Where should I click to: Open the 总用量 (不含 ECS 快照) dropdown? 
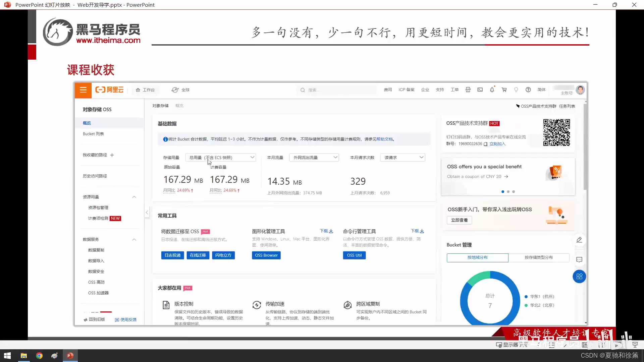[x=221, y=158]
